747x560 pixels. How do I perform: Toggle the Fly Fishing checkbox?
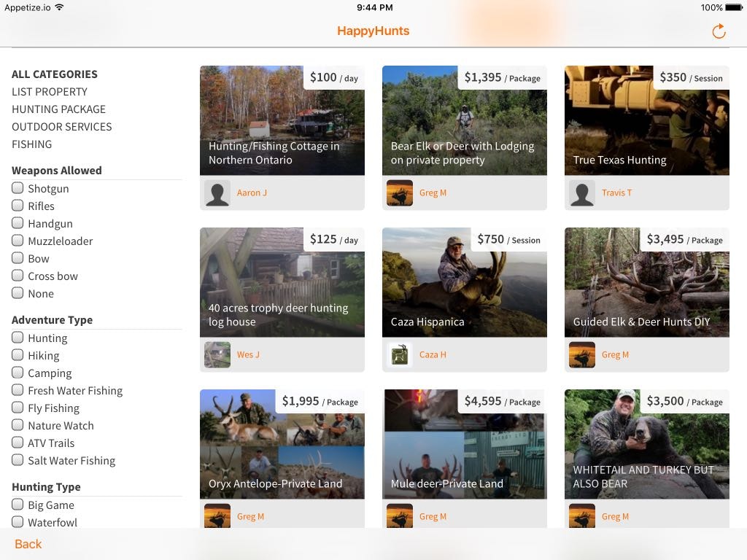point(18,408)
